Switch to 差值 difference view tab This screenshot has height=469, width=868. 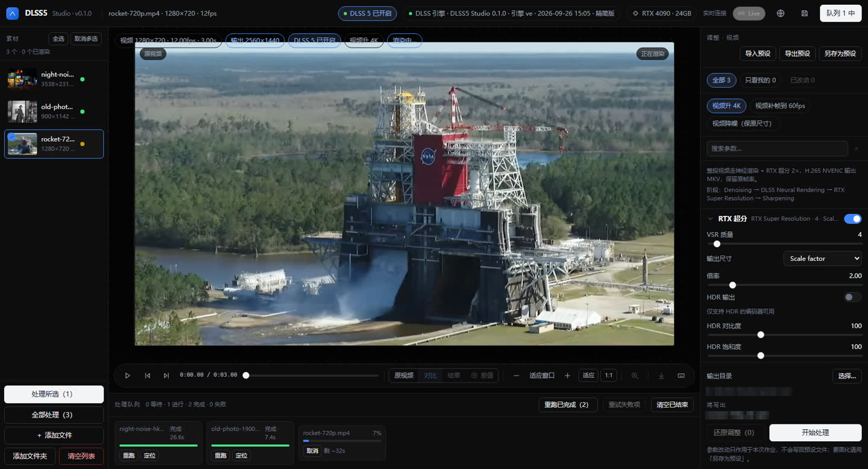click(x=482, y=376)
